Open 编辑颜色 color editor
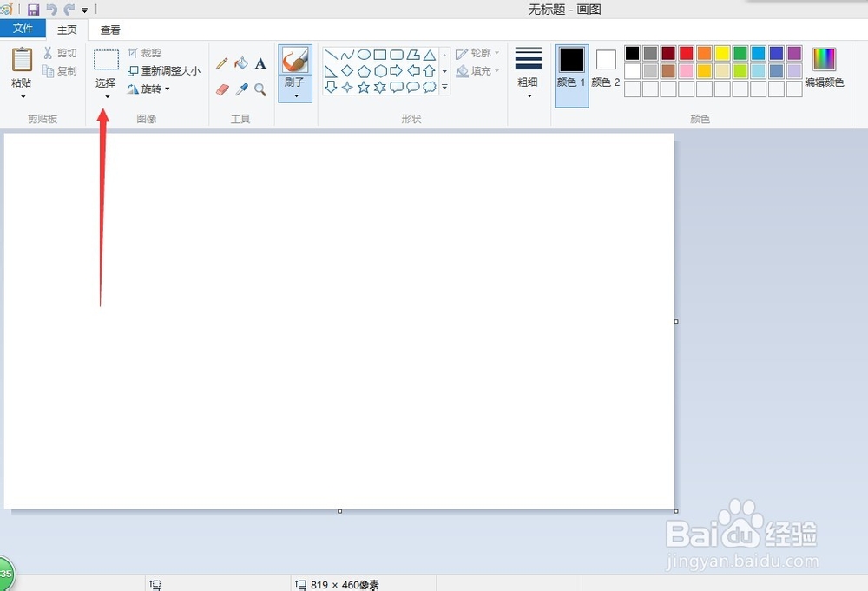Image resolution: width=868 pixels, height=591 pixels. coord(825,68)
